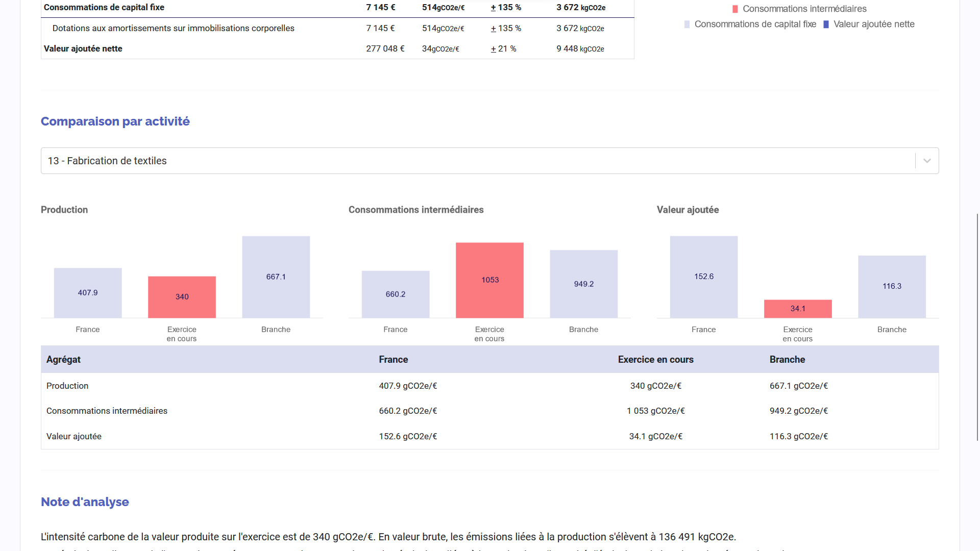Image resolution: width=980 pixels, height=551 pixels.
Task: Click the 'Valeur ajoutée' chart title
Action: tap(688, 210)
